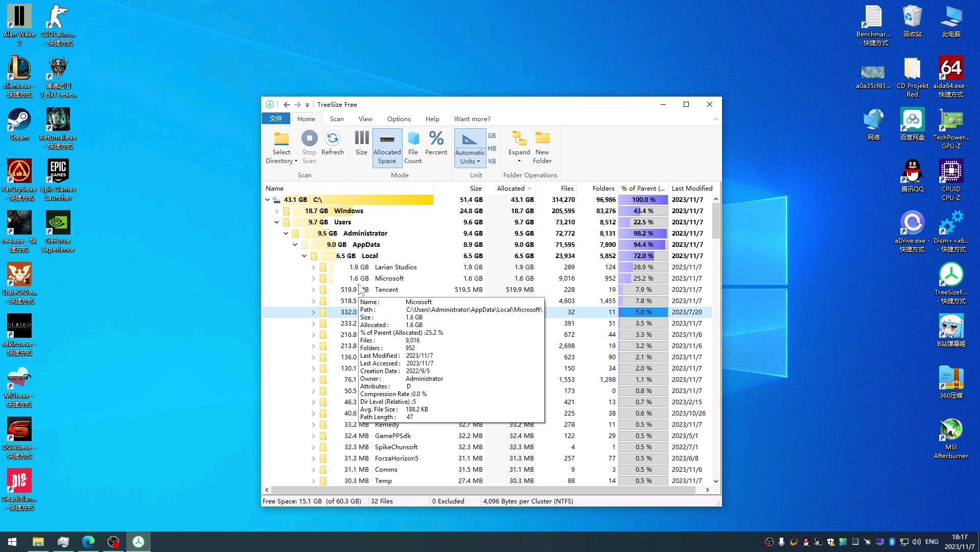The height and width of the screenshot is (552, 980).
Task: Click the 72.0 % bar for Local
Action: pos(643,256)
